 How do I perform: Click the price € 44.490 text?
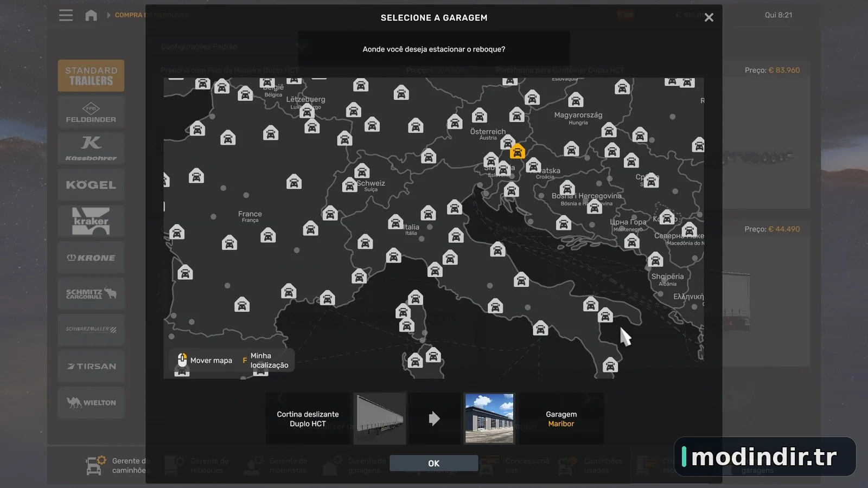784,229
